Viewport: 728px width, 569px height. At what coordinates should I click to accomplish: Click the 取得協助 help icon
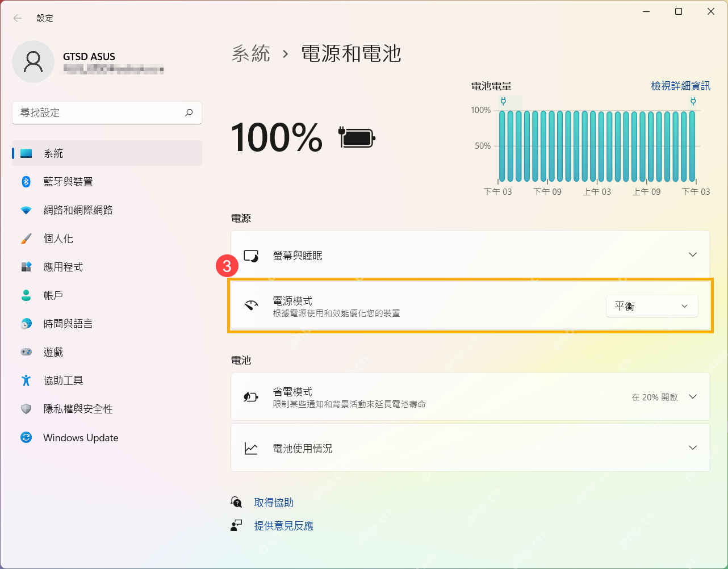(x=236, y=502)
